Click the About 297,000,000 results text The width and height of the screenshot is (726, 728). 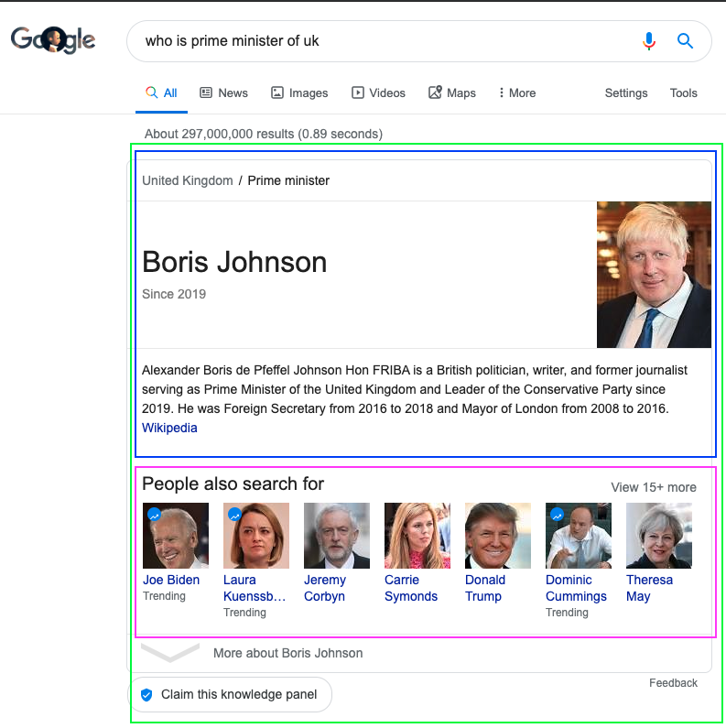click(x=264, y=134)
